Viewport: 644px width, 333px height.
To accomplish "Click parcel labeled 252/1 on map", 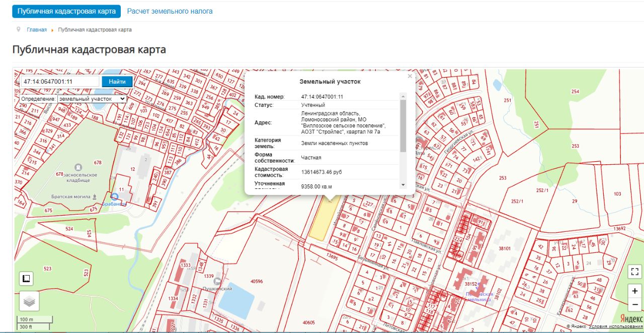I will (x=543, y=190).
